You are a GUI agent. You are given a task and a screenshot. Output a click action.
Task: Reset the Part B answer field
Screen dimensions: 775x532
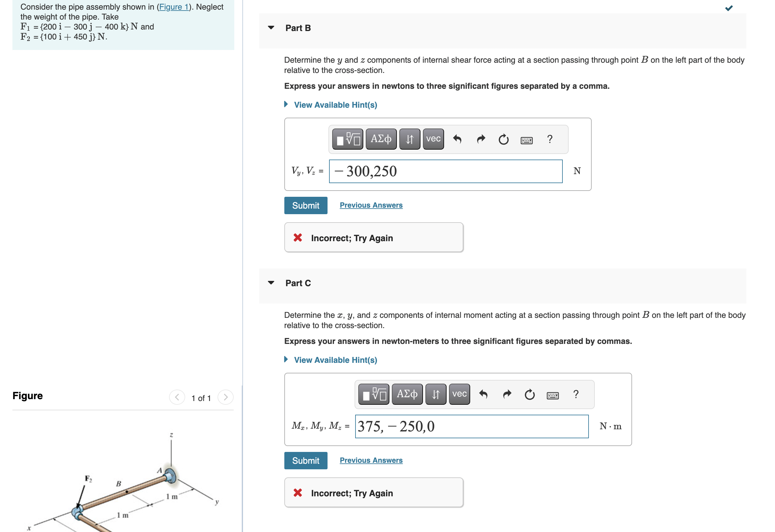coord(503,139)
